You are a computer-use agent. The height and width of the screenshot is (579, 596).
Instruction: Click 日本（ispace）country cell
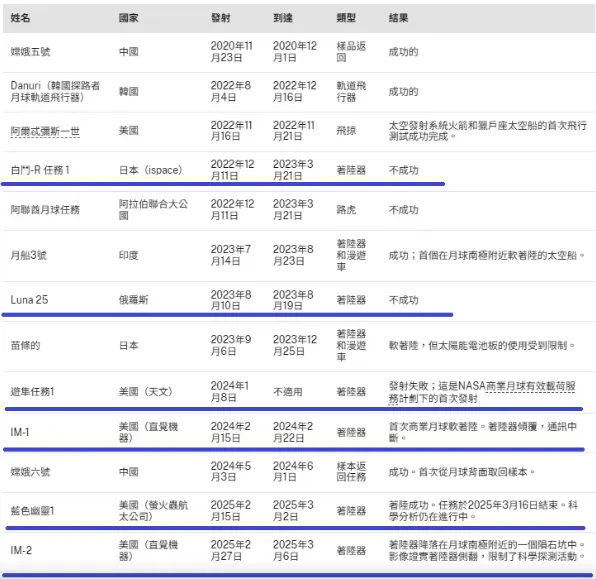pyautogui.click(x=151, y=170)
